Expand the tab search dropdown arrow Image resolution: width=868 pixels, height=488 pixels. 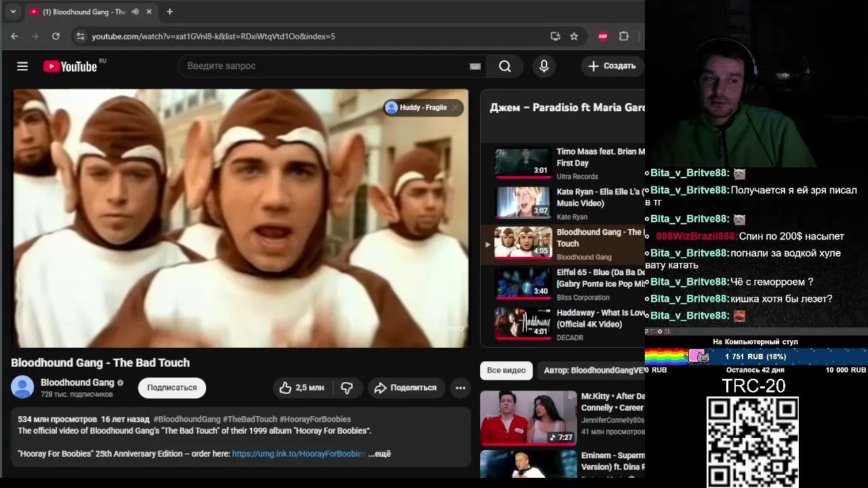click(x=13, y=12)
